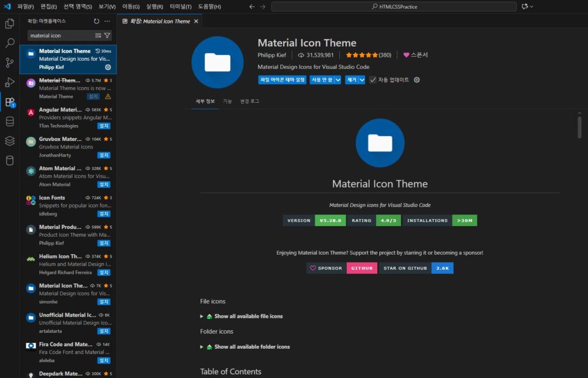Uncheck the 자동 업데이트 checkbox
This screenshot has width=588, height=378.
pos(373,80)
